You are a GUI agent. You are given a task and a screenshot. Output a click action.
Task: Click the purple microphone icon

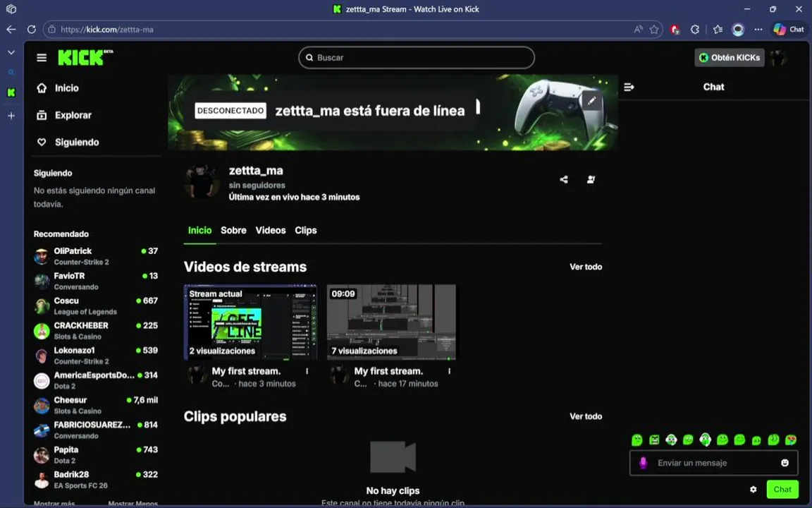coord(643,463)
